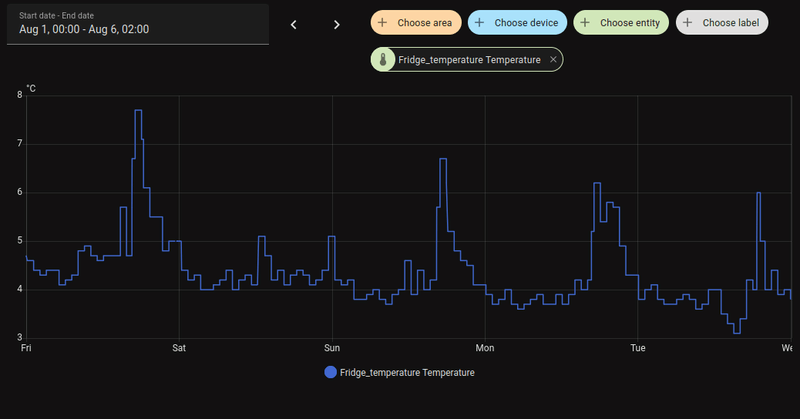
Task: Click the Sat marker on time axis
Action: (179, 348)
